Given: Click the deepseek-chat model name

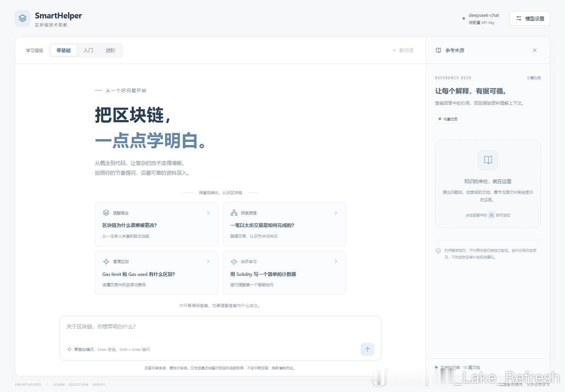Looking at the screenshot, I should pyautogui.click(x=484, y=15).
